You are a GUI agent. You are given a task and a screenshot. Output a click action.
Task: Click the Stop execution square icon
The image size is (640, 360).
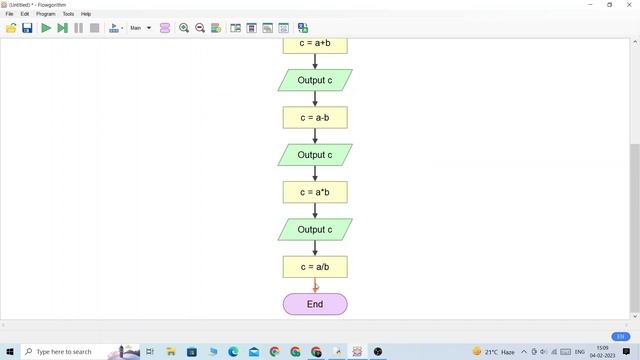[94, 28]
